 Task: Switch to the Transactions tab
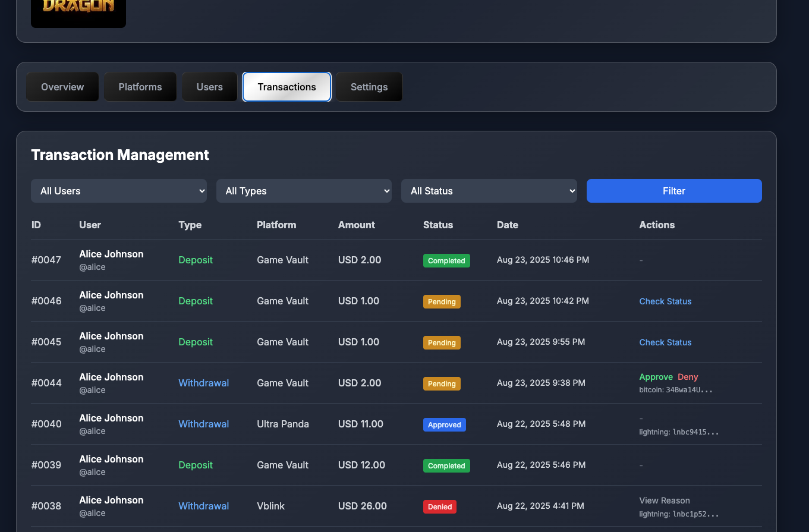click(287, 86)
